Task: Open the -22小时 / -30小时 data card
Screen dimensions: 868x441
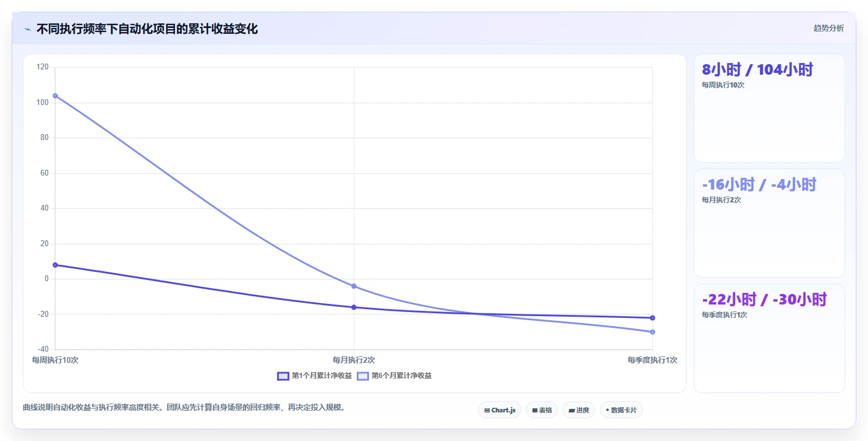Action: [769, 338]
